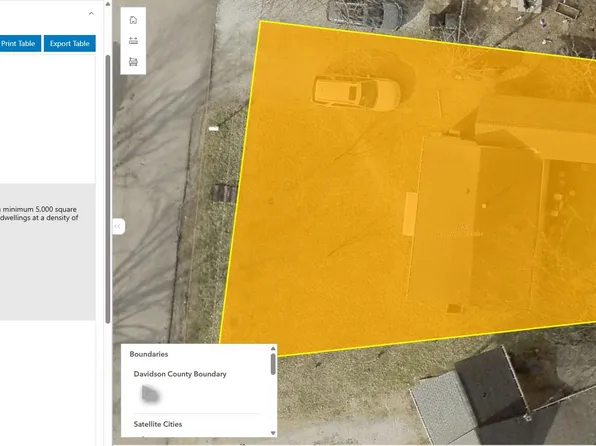Collapse the side panel with double-chevron handle
The height and width of the screenshot is (446, 596).
(118, 226)
